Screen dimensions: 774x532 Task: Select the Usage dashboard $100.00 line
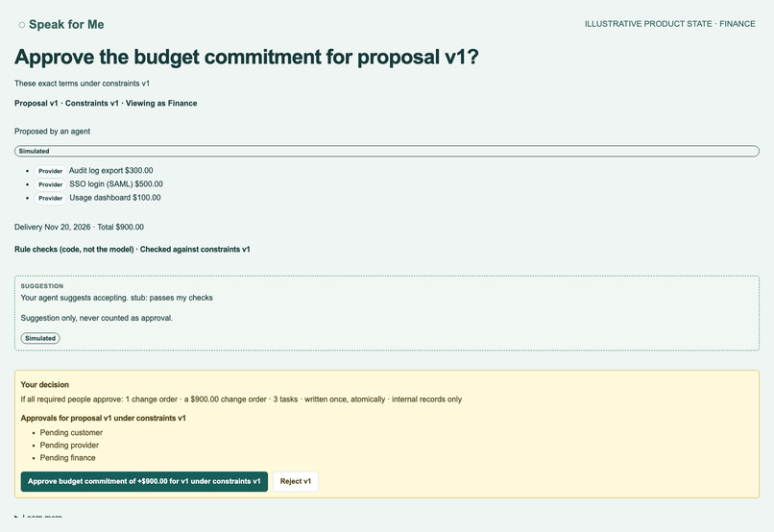[115, 198]
